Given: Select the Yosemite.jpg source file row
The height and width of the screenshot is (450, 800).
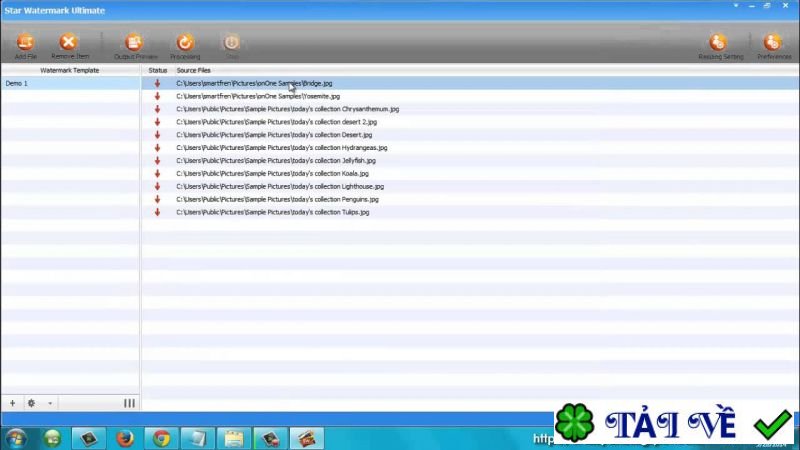Looking at the screenshot, I should point(470,96).
